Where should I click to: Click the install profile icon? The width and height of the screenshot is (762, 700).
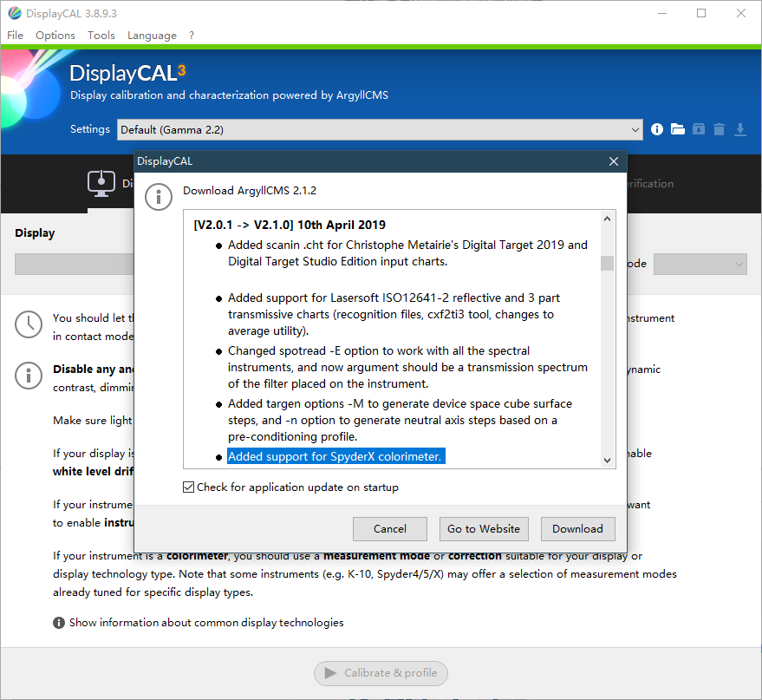click(699, 129)
